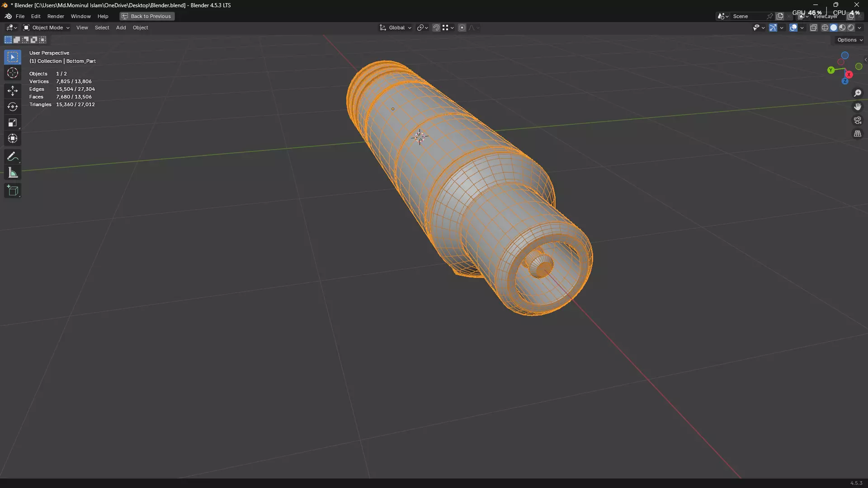Select the Add Cube tool

(x=13, y=191)
